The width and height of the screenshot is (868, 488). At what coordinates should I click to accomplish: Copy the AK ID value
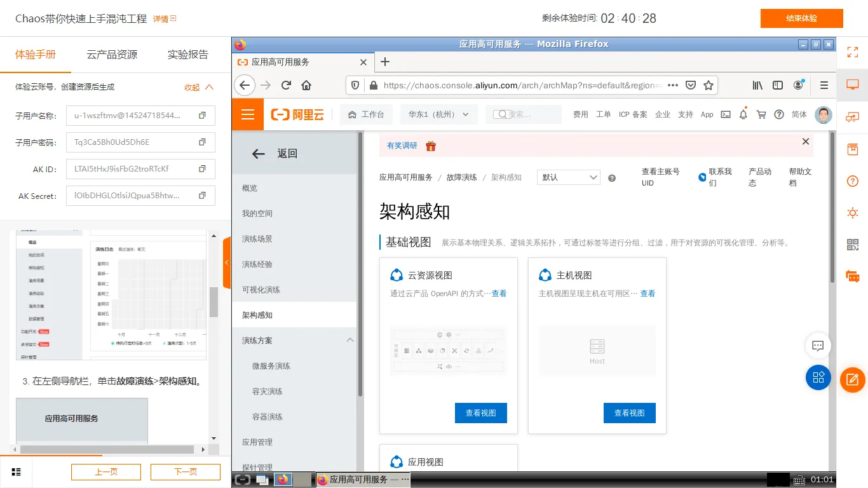[x=202, y=169]
